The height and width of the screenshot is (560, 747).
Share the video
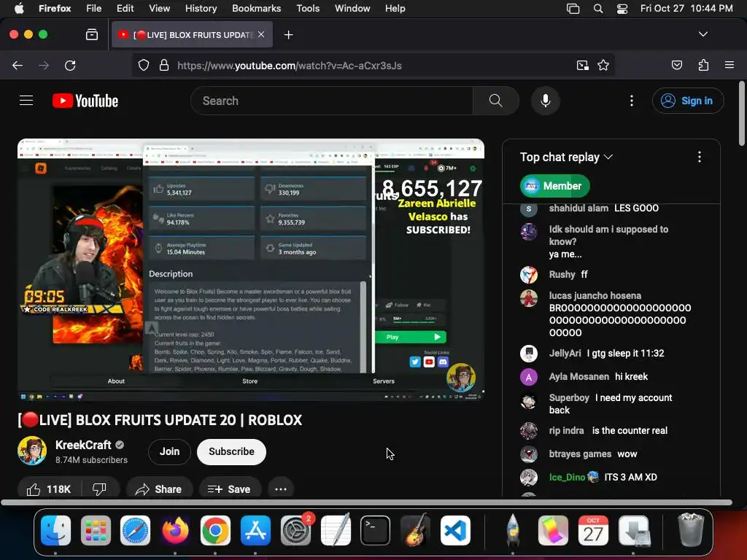pos(159,489)
